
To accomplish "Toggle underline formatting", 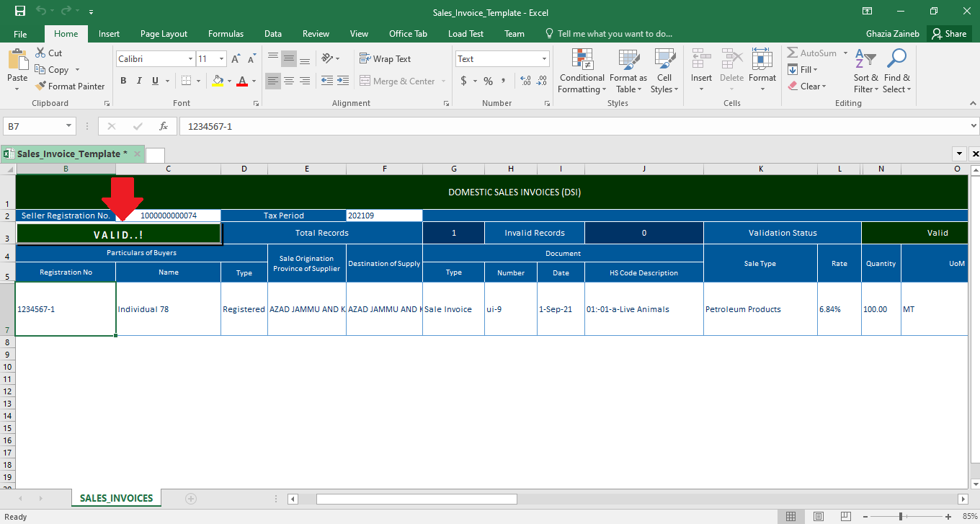I will (x=155, y=81).
